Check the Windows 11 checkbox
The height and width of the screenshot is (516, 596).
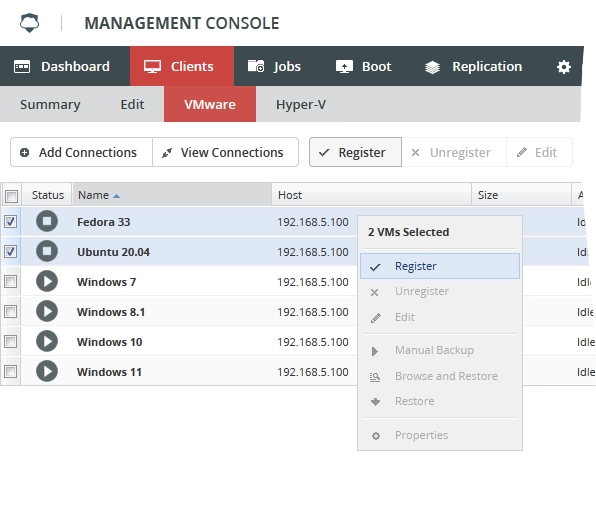pos(10,372)
